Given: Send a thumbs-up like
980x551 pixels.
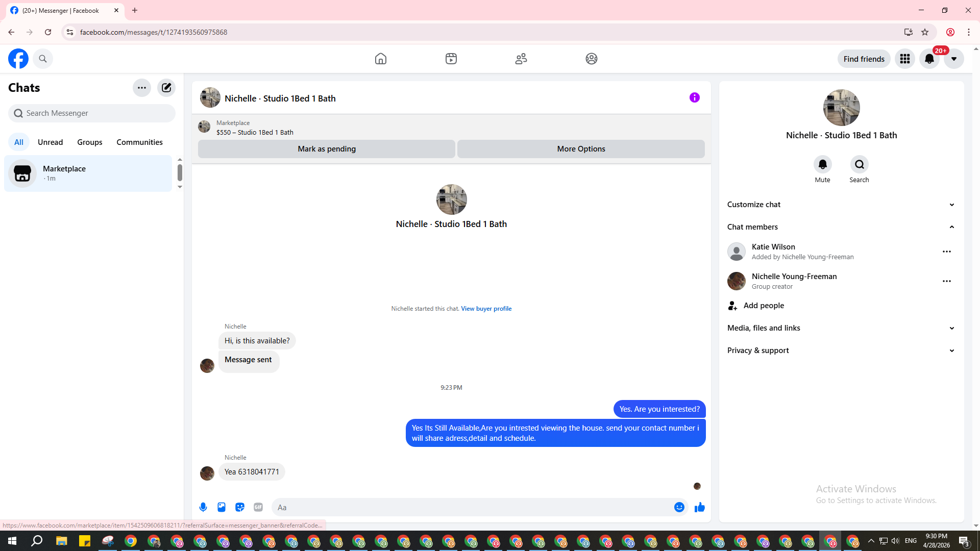Looking at the screenshot, I should point(699,507).
